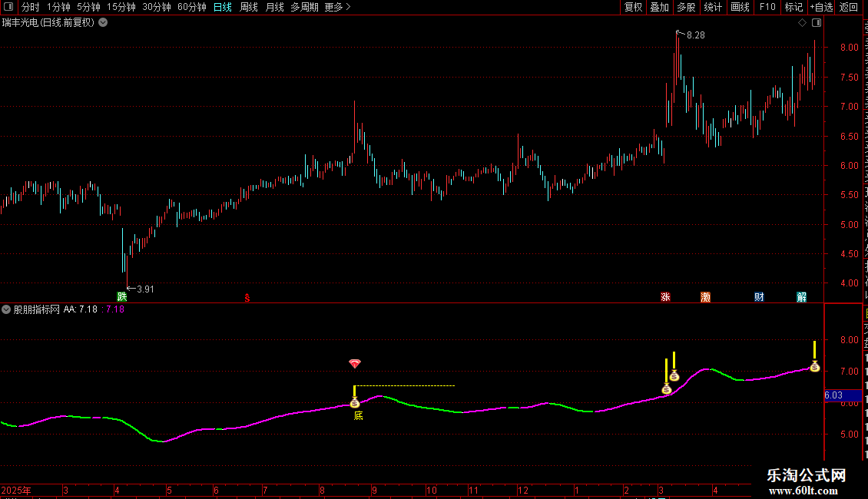This screenshot has width=868, height=499.
Task: Open F10 company info
Action: (x=767, y=7)
